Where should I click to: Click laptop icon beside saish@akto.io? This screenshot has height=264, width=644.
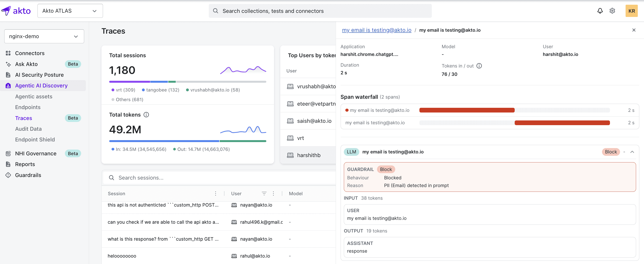coord(290,121)
